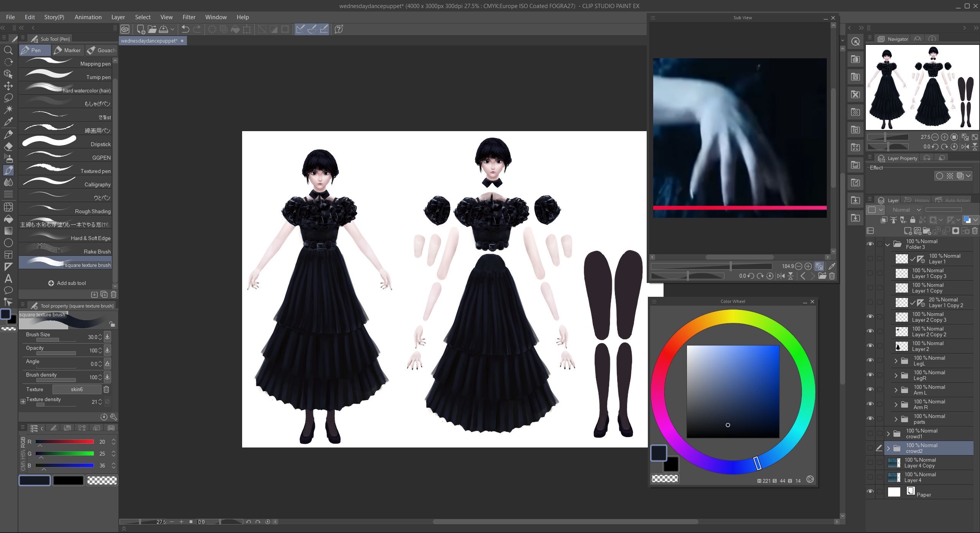
Task: Select the Eraser tool in toolbar
Action: (x=8, y=146)
